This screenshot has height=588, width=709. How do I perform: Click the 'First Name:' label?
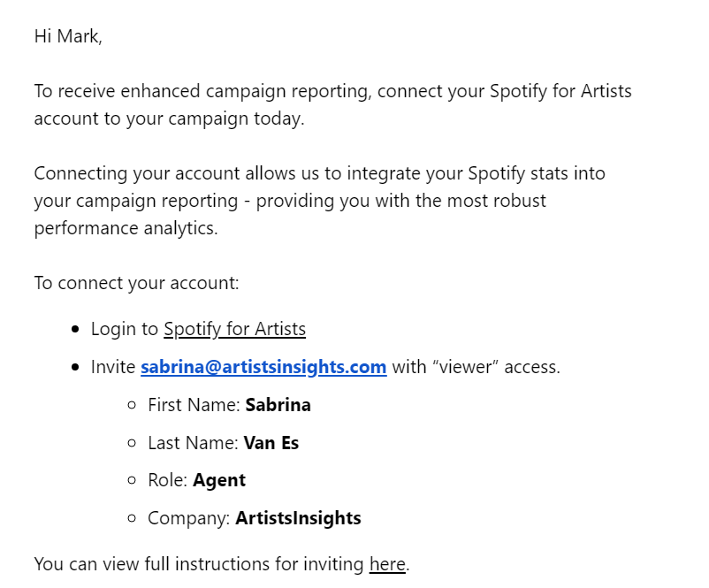click(194, 405)
